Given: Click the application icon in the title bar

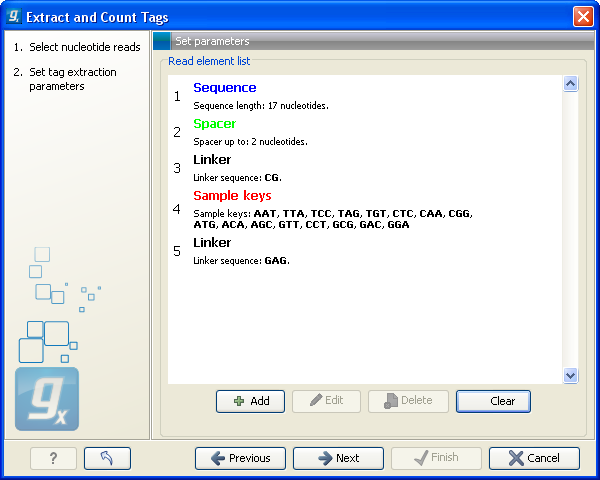Looking at the screenshot, I should click(13, 16).
